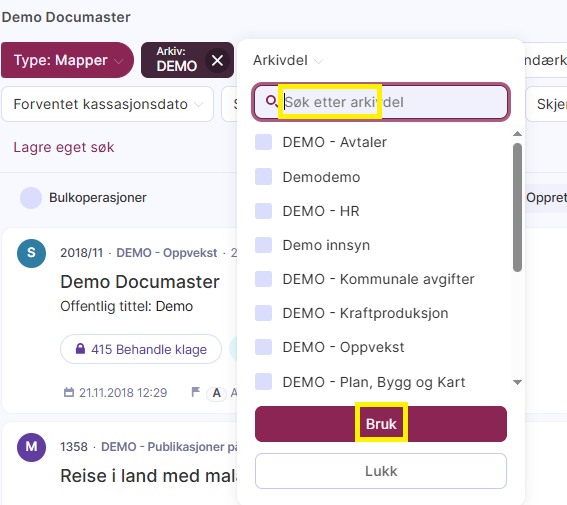Collapse the Arkivdel dropdown header
Screen dimensions: 567x505
[288, 60]
